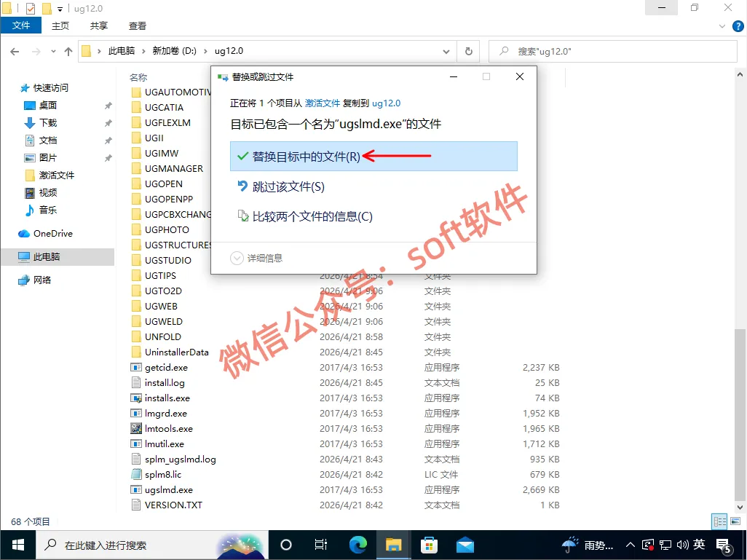Go back with the back arrow
Image resolution: width=747 pixels, height=560 pixels.
15,52
